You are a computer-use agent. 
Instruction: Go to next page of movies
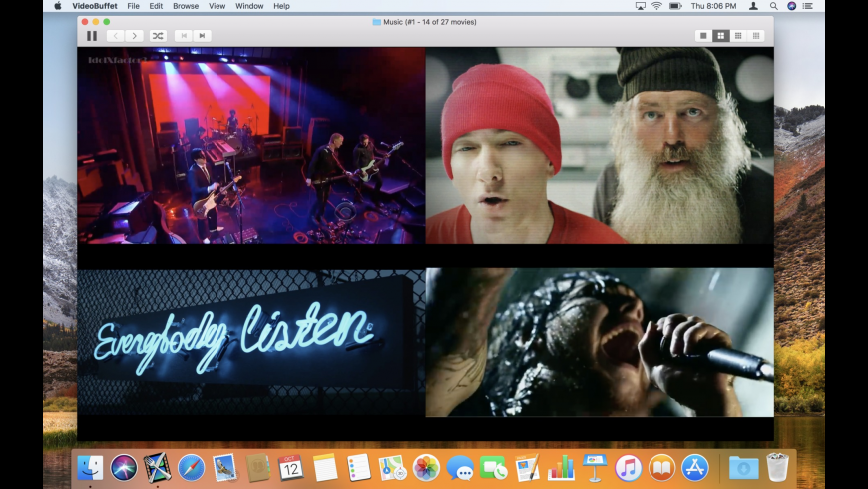tap(134, 36)
